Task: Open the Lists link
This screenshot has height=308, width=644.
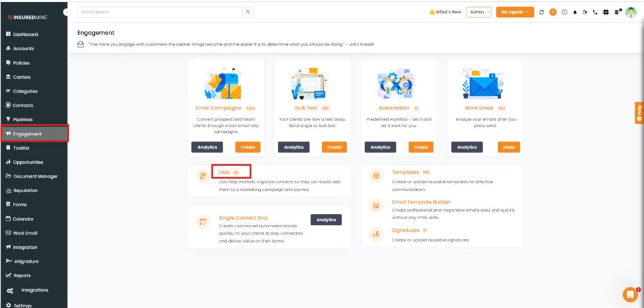Action: coord(225,172)
